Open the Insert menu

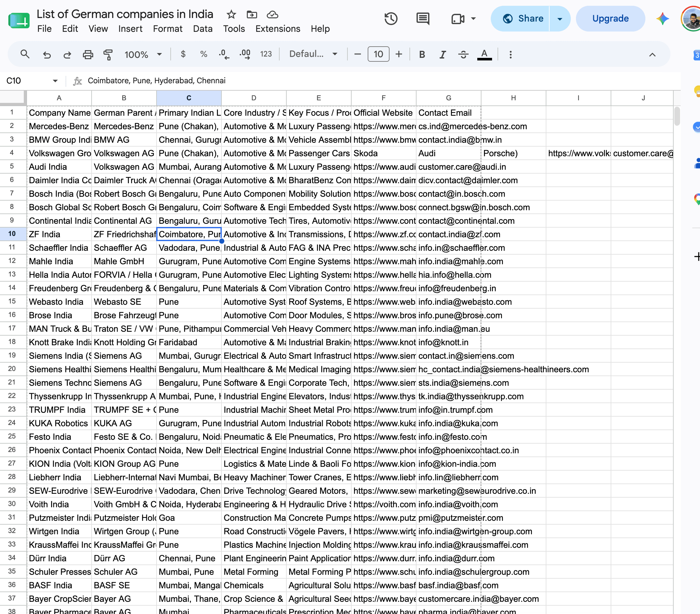pos(130,29)
